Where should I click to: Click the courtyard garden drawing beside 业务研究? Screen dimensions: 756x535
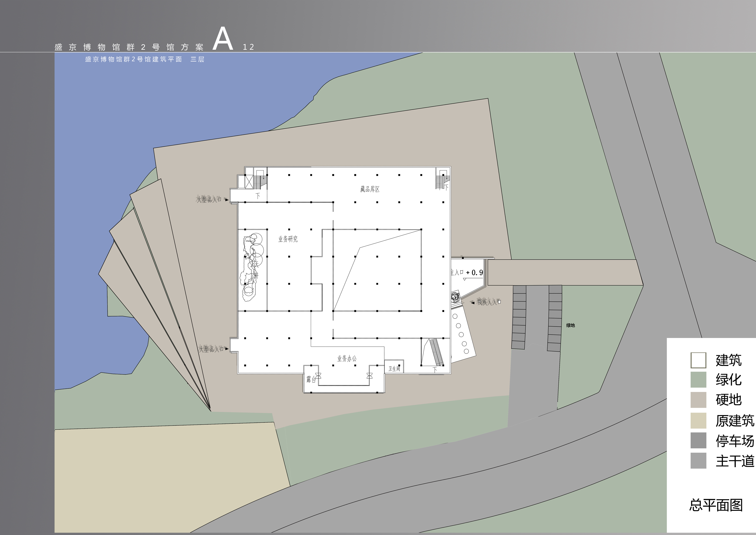(x=252, y=267)
